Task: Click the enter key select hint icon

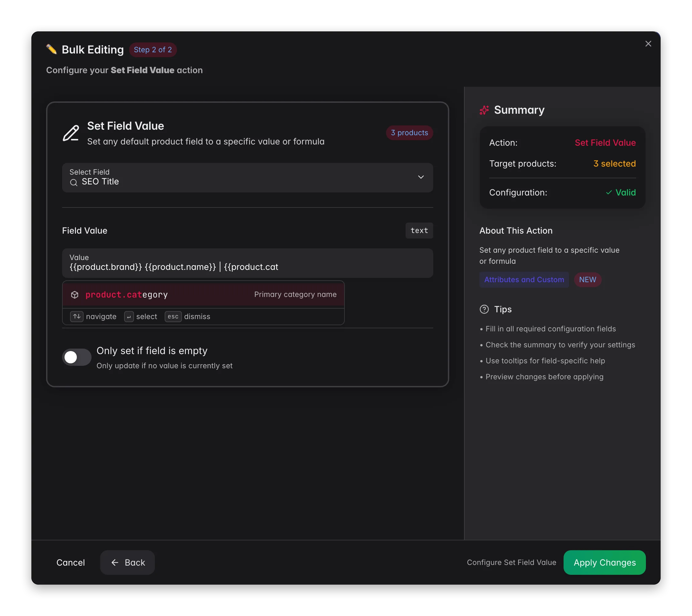Action: (x=129, y=317)
